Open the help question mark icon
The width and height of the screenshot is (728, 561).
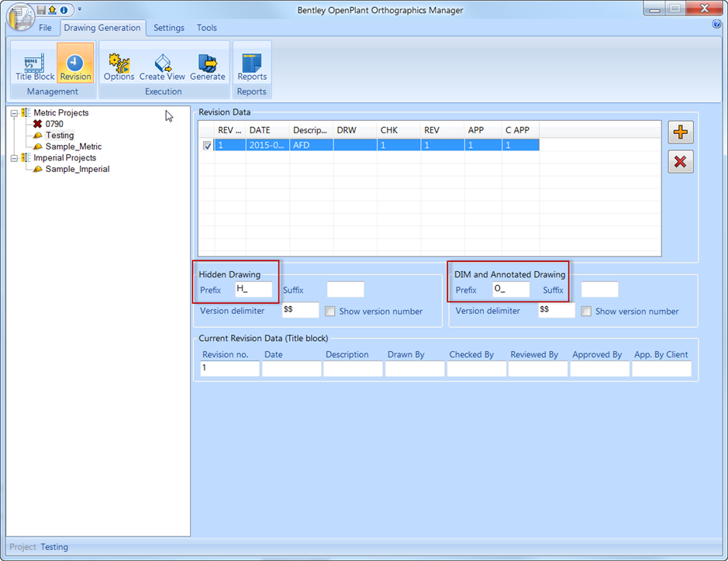pos(717,24)
